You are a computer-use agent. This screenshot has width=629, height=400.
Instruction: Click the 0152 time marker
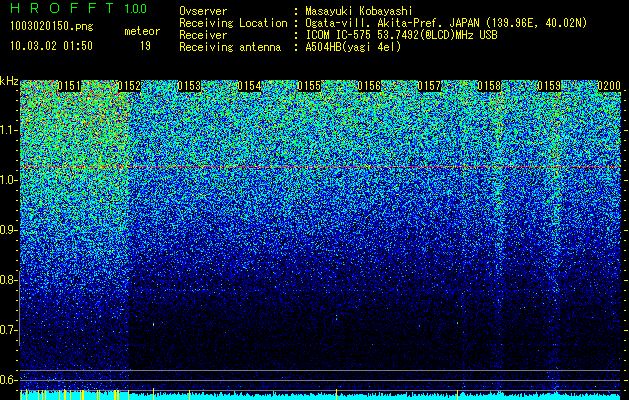click(x=129, y=86)
